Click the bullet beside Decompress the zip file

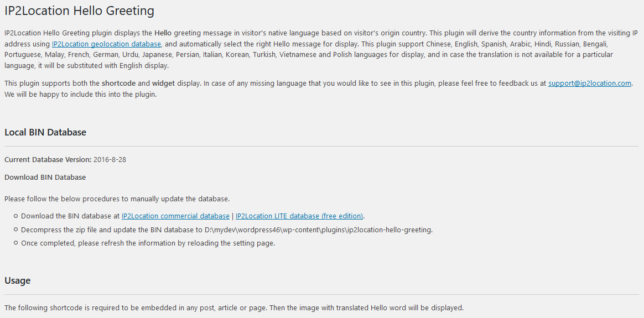pos(15,230)
